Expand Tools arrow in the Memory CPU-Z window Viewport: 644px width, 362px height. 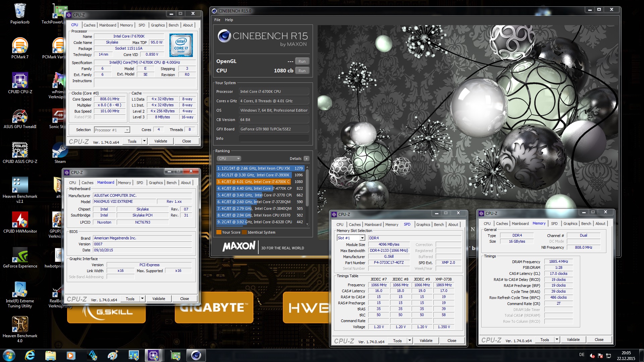coord(557,340)
